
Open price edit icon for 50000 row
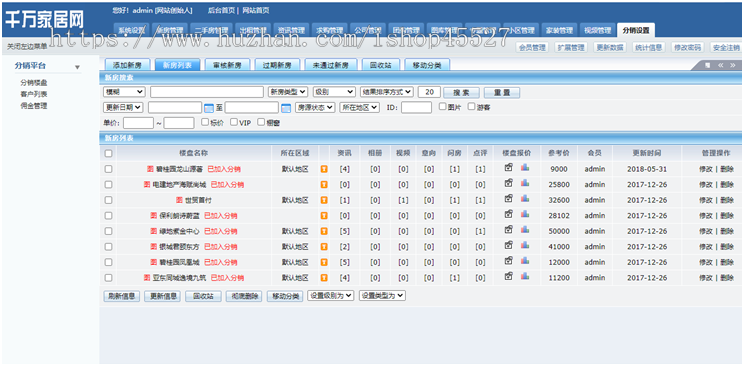(x=509, y=229)
